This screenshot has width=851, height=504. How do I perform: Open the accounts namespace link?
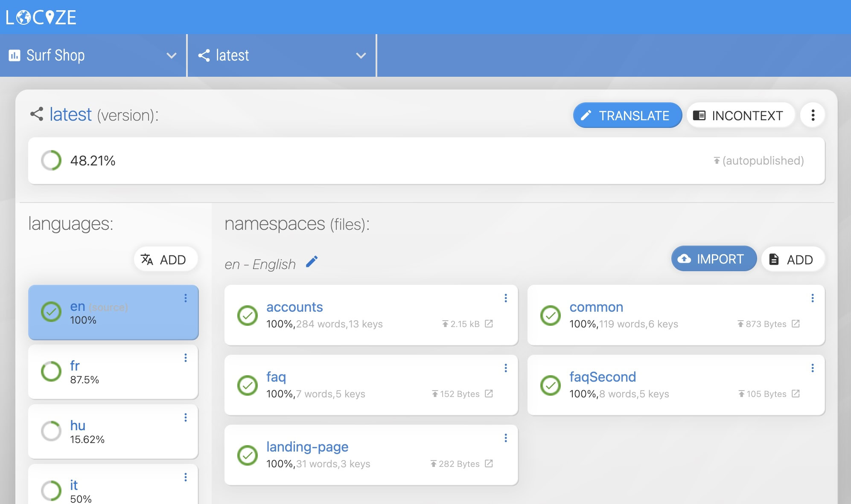(294, 307)
